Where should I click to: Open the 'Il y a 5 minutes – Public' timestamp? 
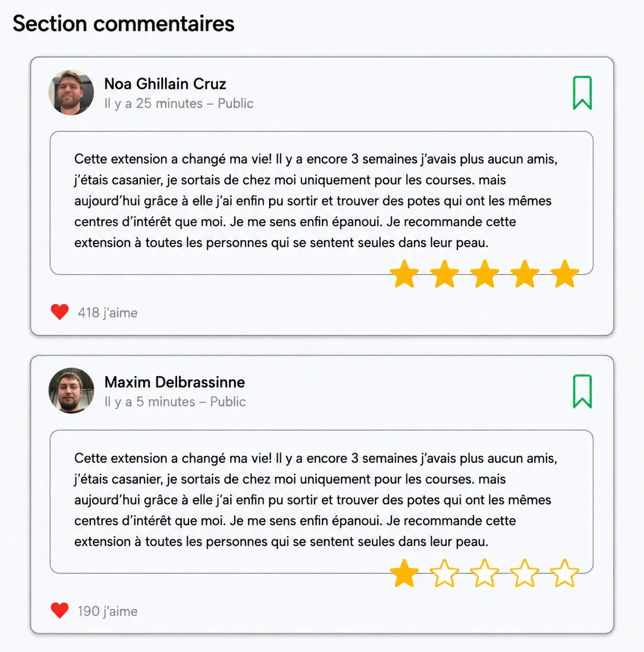[175, 401]
